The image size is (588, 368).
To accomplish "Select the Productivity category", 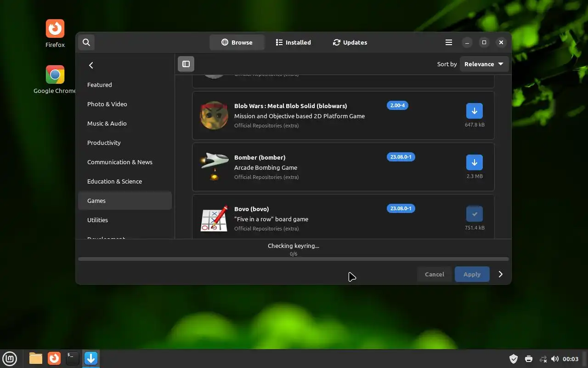I will point(125,143).
